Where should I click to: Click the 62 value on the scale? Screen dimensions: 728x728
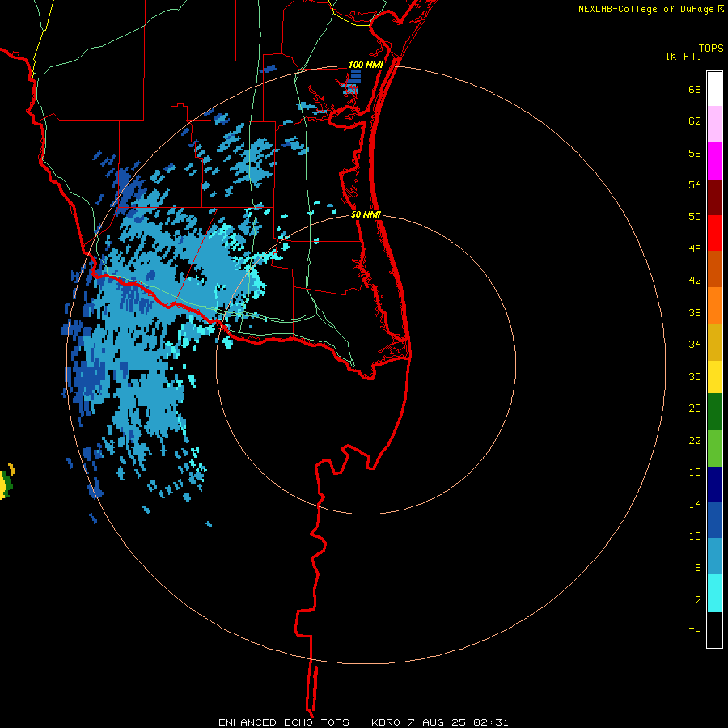tap(695, 121)
